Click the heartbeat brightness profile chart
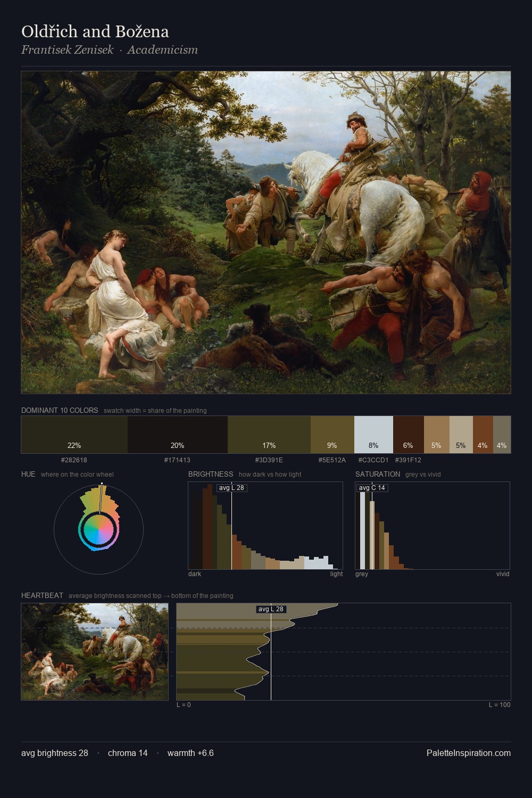The height and width of the screenshot is (798, 532). (344, 652)
